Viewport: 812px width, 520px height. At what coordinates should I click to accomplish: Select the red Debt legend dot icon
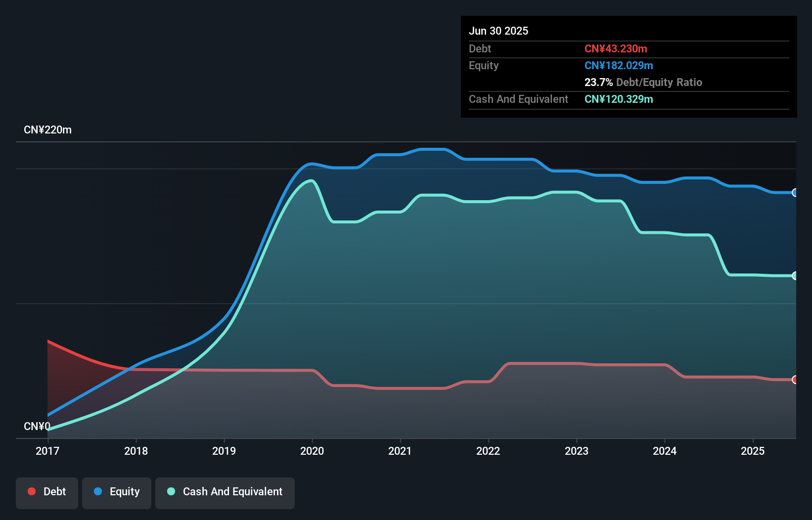pos(31,491)
